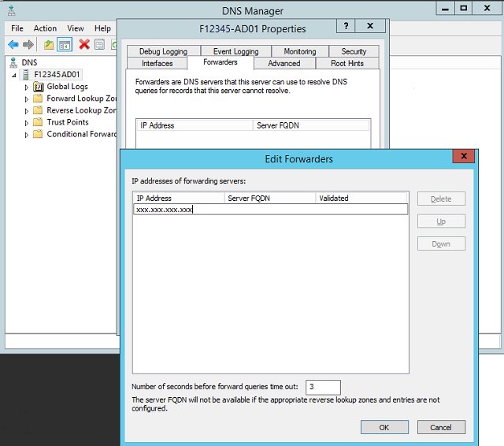
Task: Select Trust Points in the tree
Action: point(68,122)
